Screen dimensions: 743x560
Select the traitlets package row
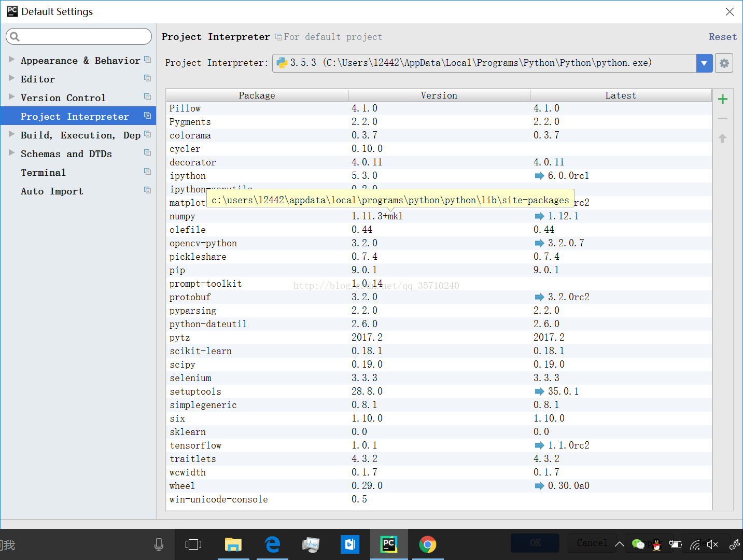pos(439,459)
